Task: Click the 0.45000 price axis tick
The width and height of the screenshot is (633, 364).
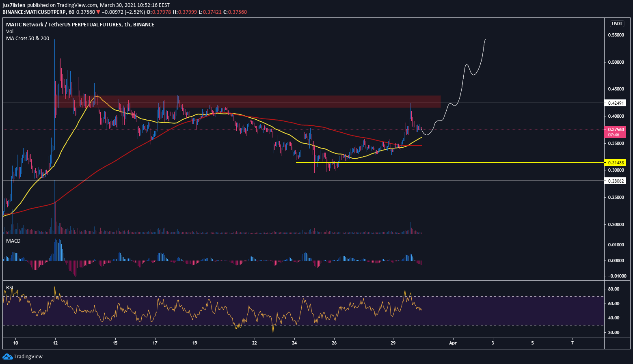Action: coord(616,89)
